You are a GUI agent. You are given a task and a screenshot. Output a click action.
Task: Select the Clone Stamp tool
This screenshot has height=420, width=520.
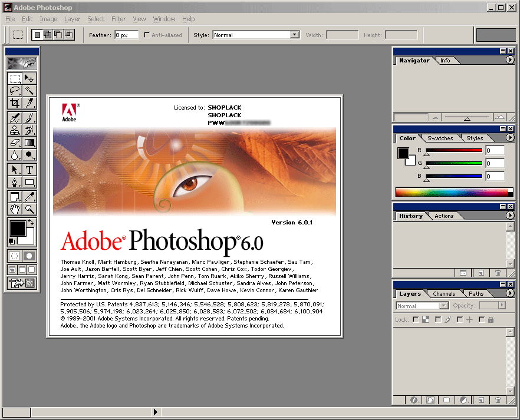click(x=15, y=130)
